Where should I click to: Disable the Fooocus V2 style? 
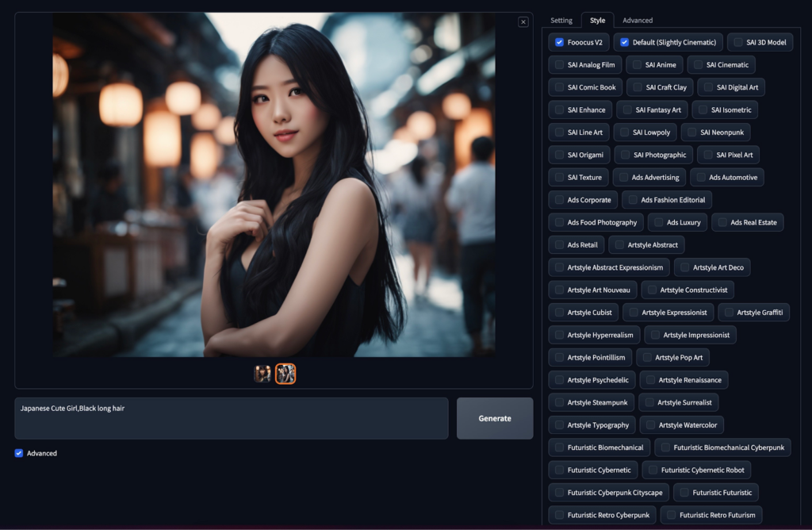(x=560, y=42)
